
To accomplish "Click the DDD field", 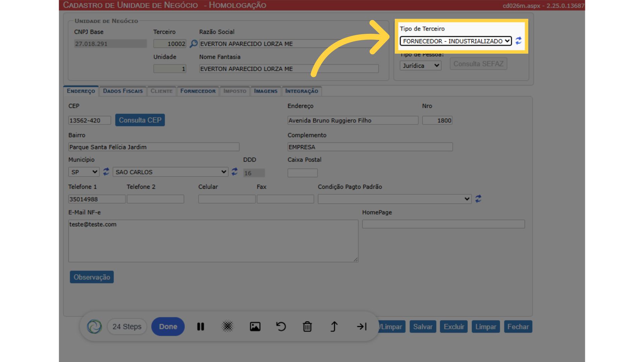I will point(254,173).
